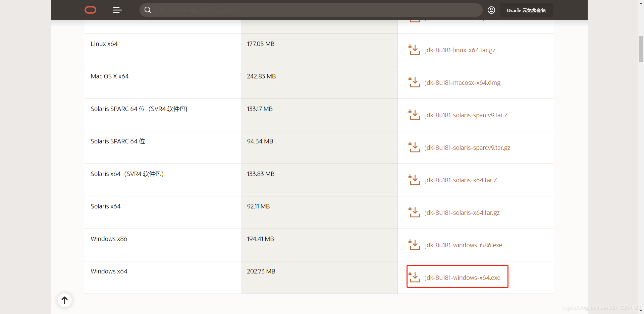This screenshot has height=314, width=644.
Task: Open jdk-8u181-linux-x64.tar.gz link
Action: (460, 50)
